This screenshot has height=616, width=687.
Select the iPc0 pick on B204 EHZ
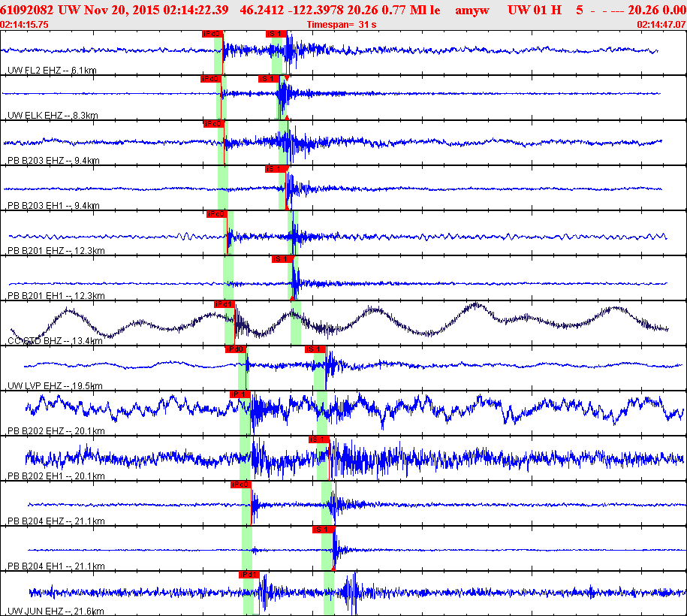click(241, 485)
